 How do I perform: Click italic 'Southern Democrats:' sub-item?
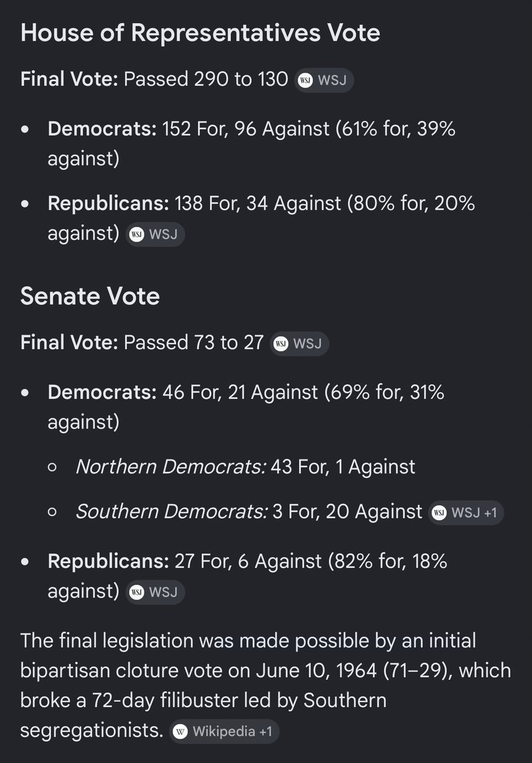coord(172,512)
